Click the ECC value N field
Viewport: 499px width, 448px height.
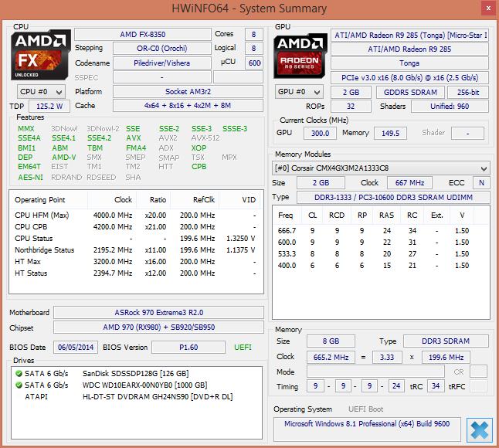point(481,182)
